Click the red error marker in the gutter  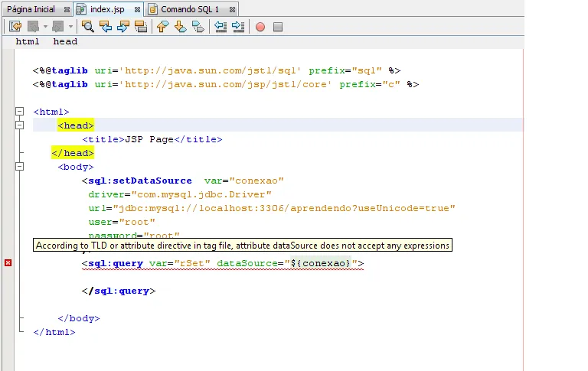click(x=8, y=263)
